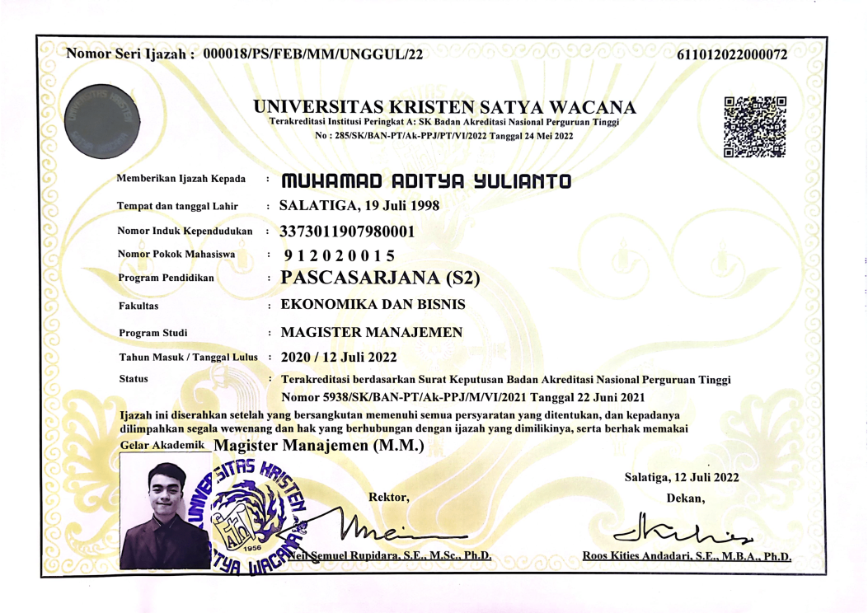Click the paragraph starting "Ijazah ini diserahkan"

point(404,422)
